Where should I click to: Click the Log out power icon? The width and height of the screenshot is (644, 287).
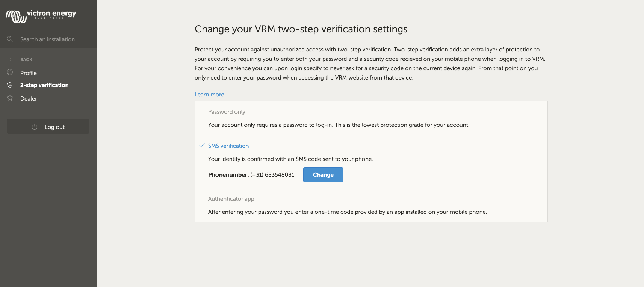click(35, 127)
